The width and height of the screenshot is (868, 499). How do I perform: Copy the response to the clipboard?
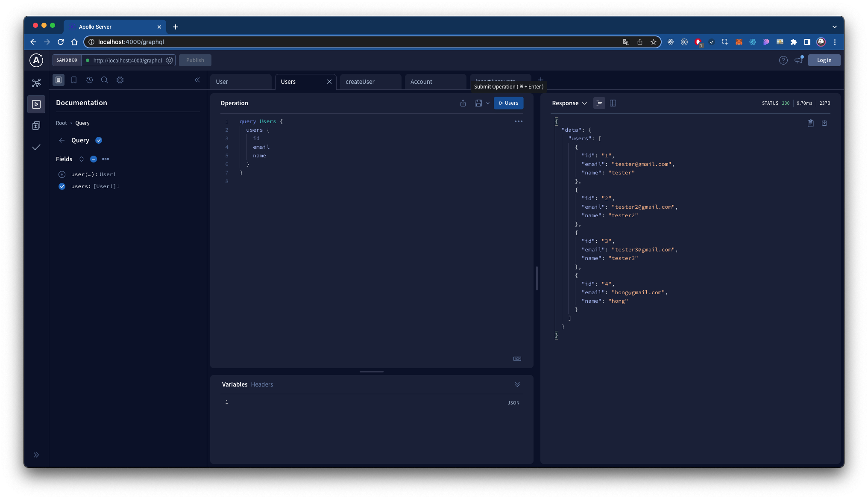[x=810, y=123]
